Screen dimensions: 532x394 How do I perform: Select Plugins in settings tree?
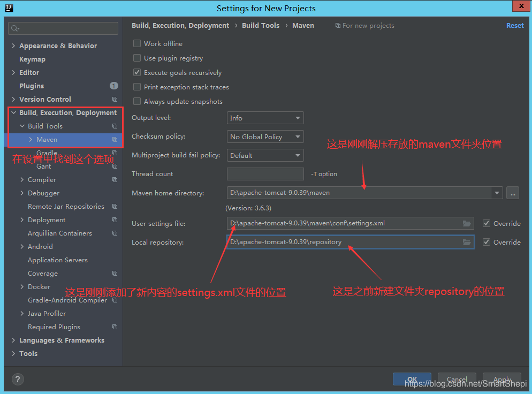pos(32,86)
